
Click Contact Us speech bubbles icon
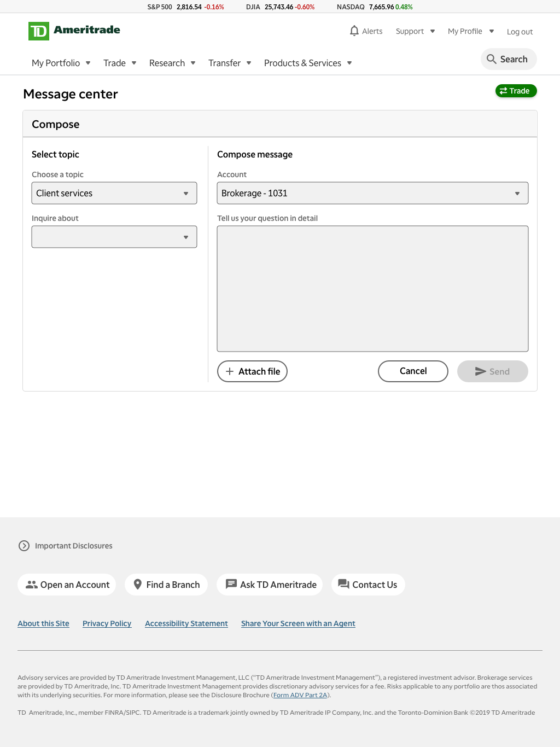click(343, 584)
